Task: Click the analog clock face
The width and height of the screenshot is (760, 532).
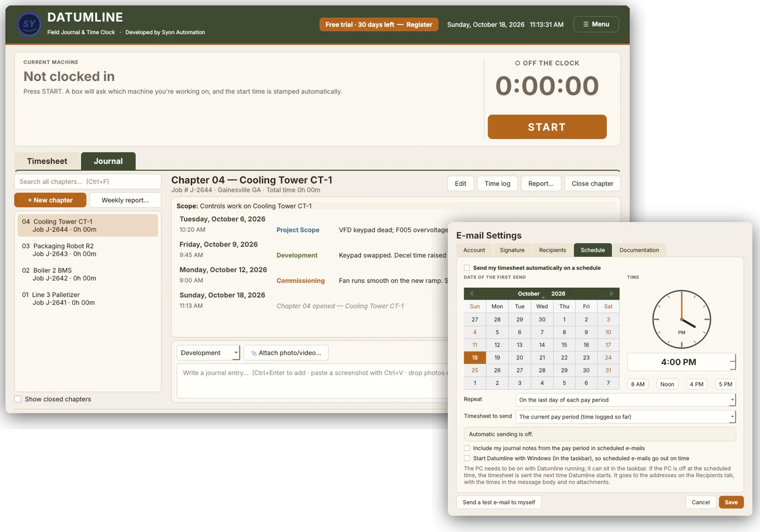Action: pos(681,319)
